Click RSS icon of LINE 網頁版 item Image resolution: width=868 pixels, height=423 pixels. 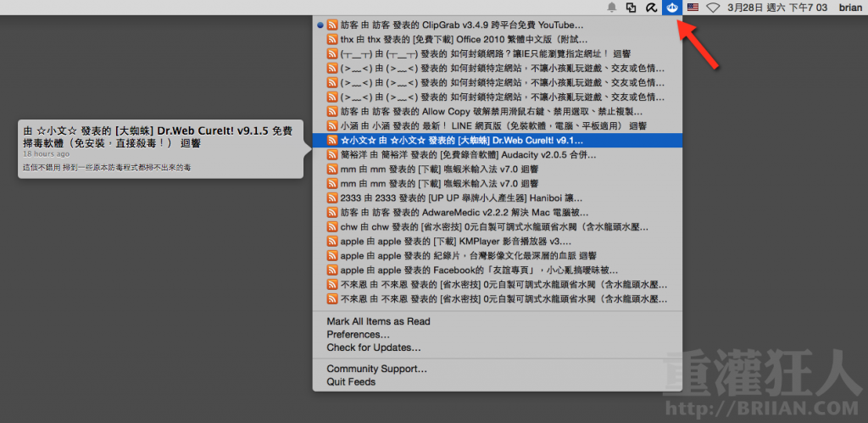pyautogui.click(x=332, y=125)
